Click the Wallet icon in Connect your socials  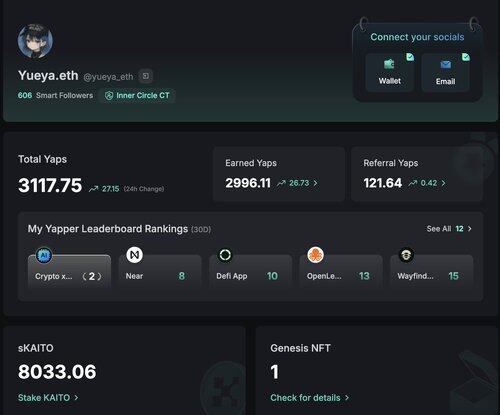coord(389,64)
